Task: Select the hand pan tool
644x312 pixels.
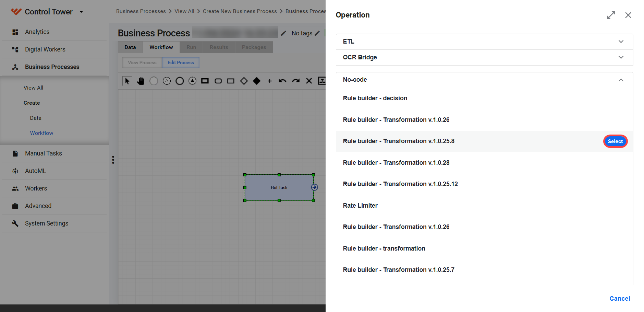Action: coord(141,81)
